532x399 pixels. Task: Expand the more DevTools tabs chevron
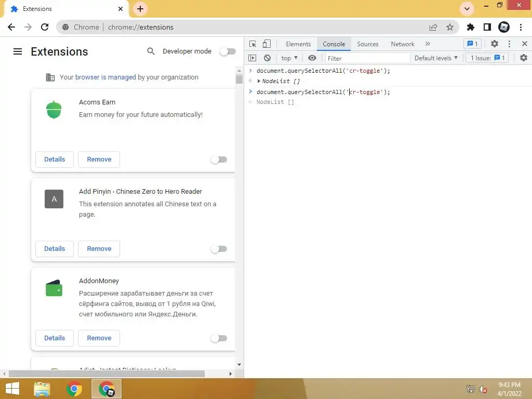pos(428,44)
